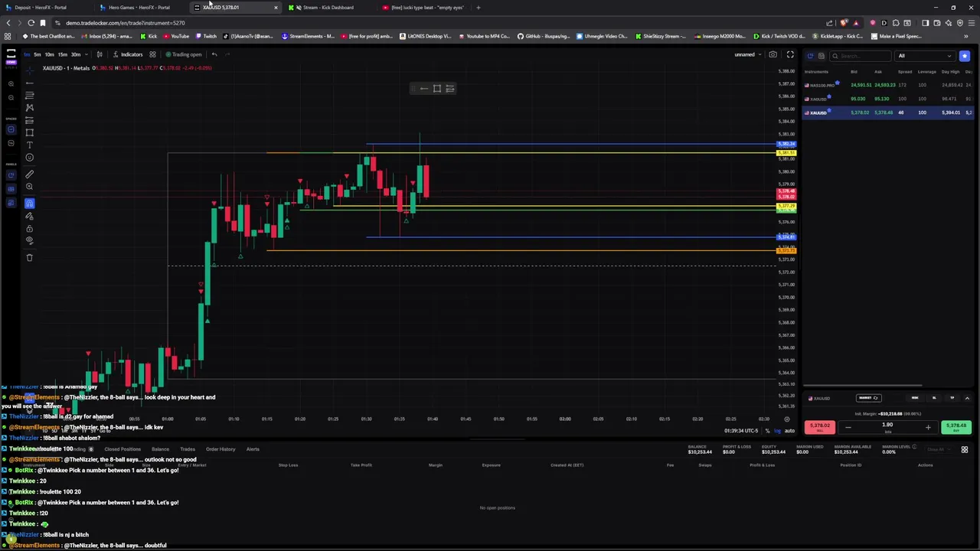Open the unnamed layout dropdown

747,54
